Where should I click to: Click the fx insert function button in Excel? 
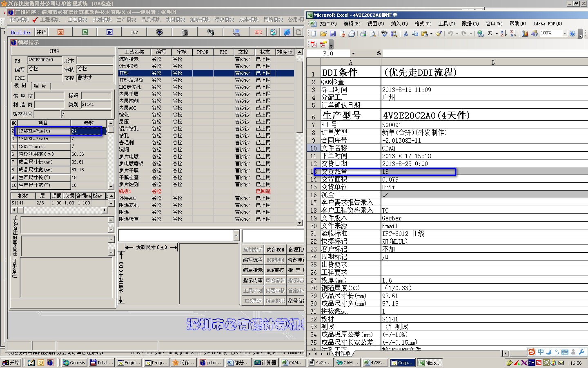(x=379, y=54)
